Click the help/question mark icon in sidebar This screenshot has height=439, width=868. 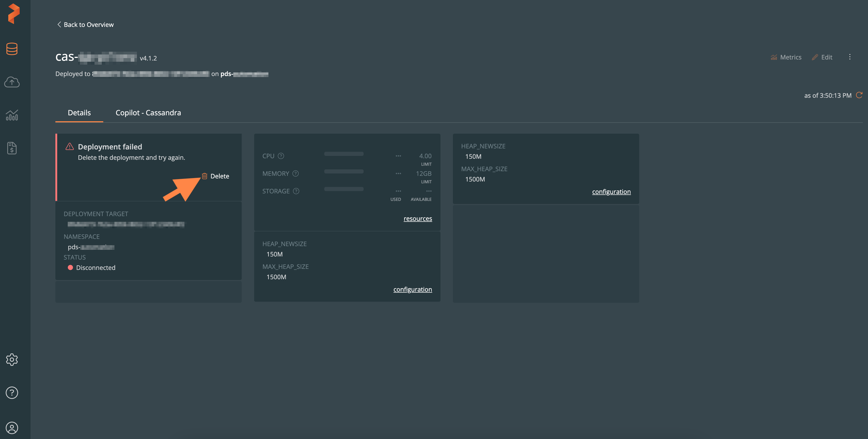11,392
